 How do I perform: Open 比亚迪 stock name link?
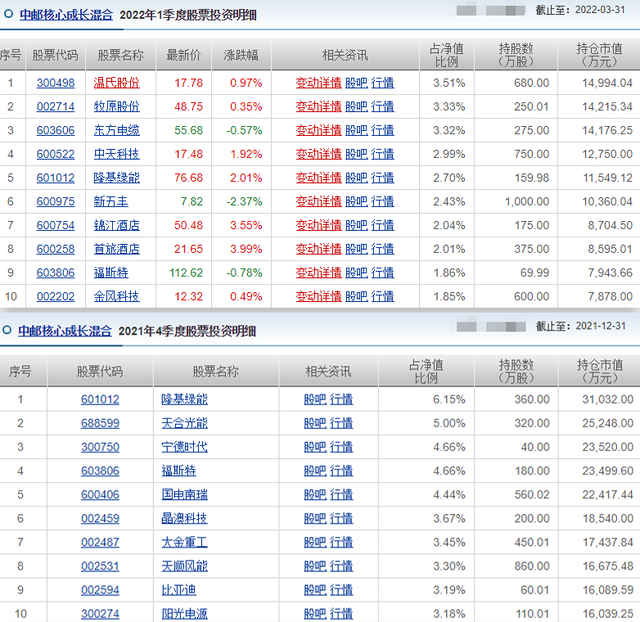(x=179, y=590)
